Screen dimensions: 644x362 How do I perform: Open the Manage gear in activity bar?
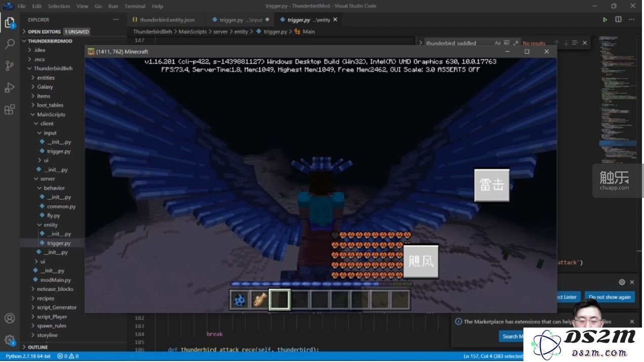(10, 340)
